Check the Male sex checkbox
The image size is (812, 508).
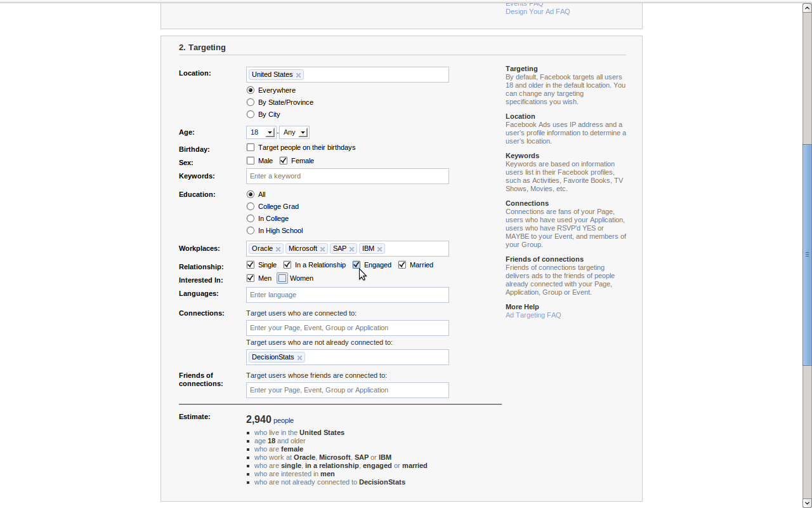pos(251,161)
